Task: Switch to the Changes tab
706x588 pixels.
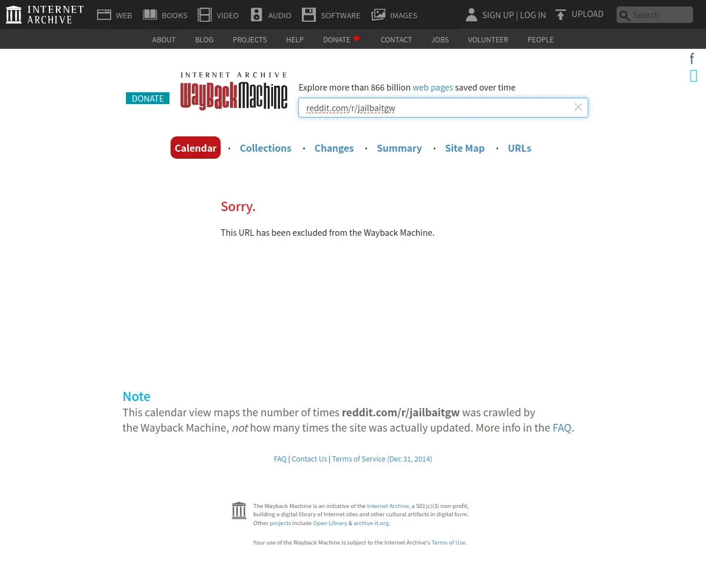Action: coord(334,148)
